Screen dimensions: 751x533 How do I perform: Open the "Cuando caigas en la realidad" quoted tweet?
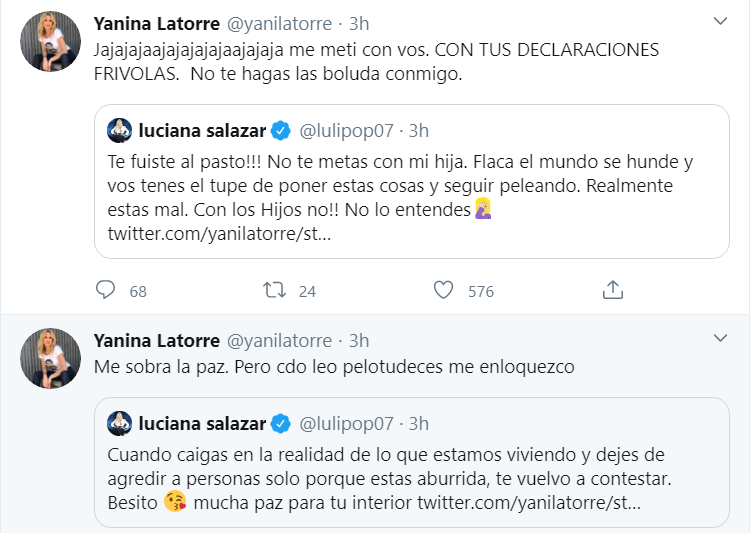400,480
